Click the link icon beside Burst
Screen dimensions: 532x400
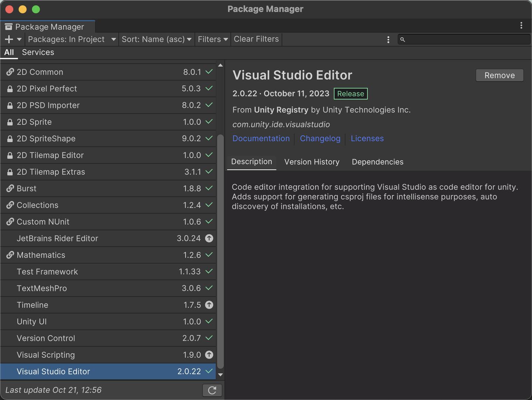tap(10, 189)
